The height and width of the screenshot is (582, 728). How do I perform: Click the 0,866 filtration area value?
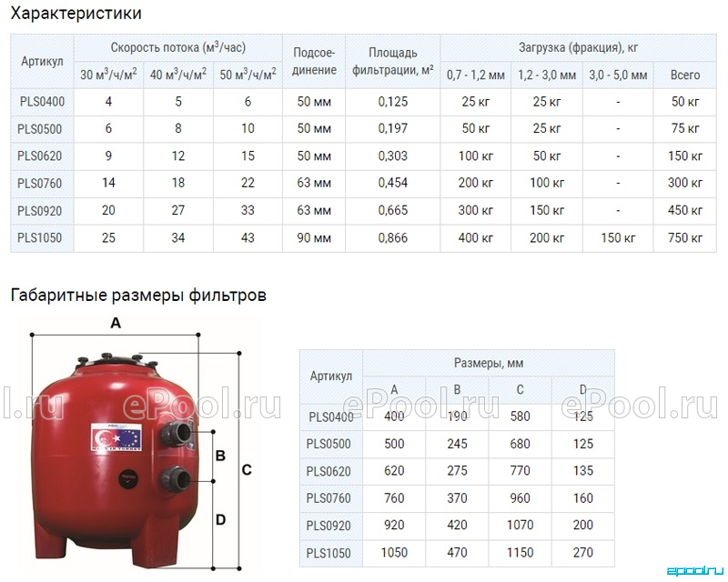(x=393, y=238)
